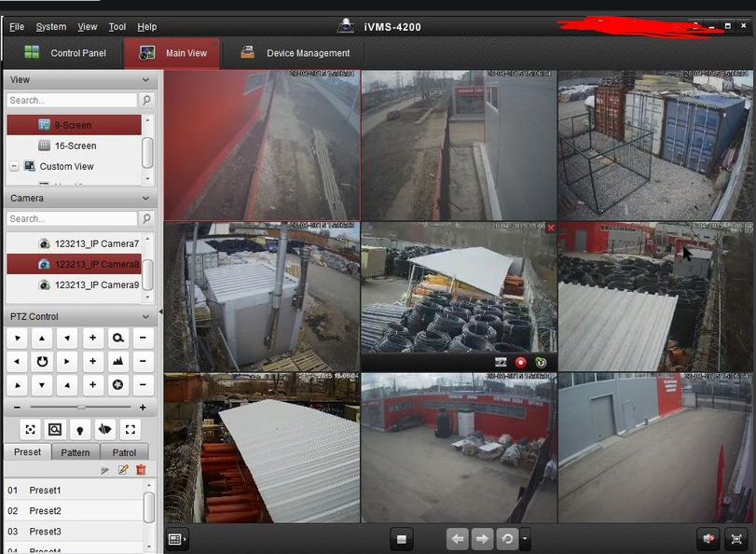This screenshot has width=756, height=554.
Task: Turn on the PTZ light bulb icon
Action: pyautogui.click(x=80, y=429)
